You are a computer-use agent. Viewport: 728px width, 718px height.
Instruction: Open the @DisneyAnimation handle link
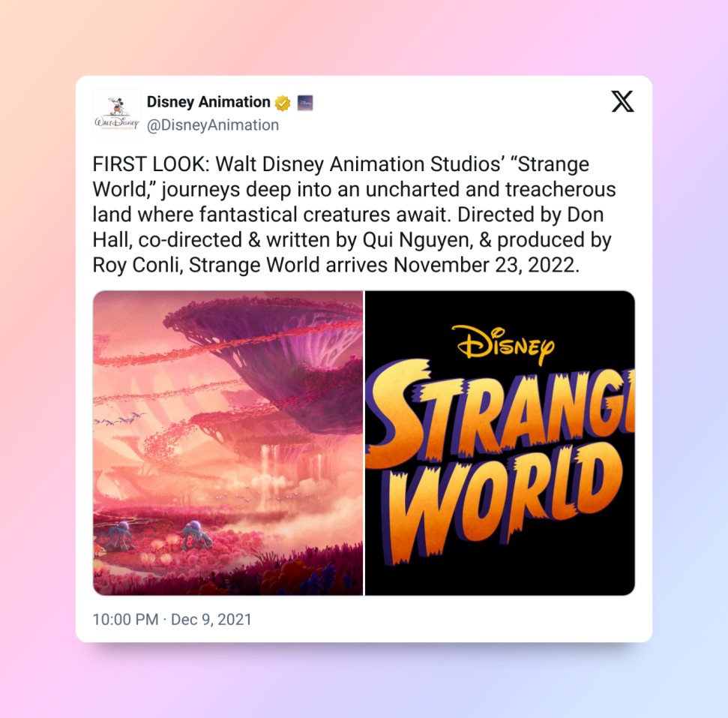pos(213,125)
